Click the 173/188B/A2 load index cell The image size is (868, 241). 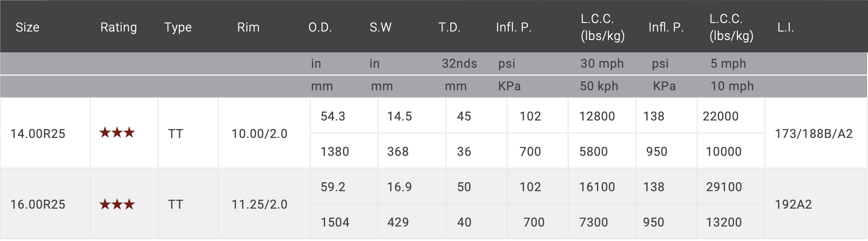[814, 134]
